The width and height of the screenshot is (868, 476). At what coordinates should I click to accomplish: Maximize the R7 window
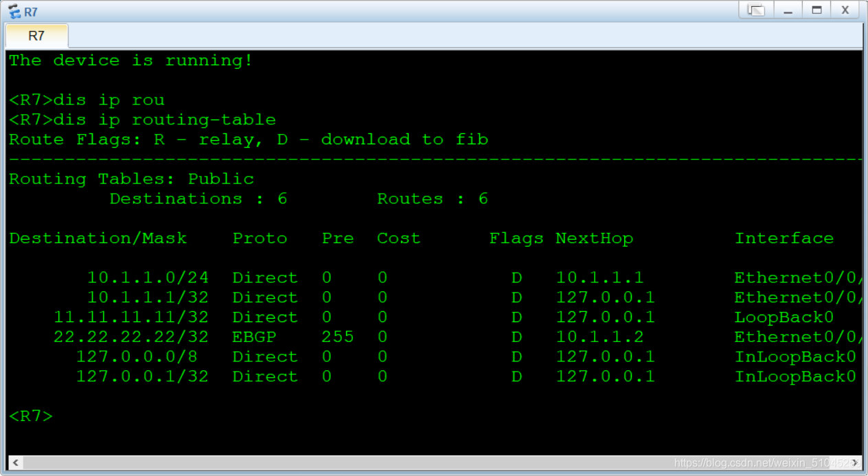pos(816,10)
